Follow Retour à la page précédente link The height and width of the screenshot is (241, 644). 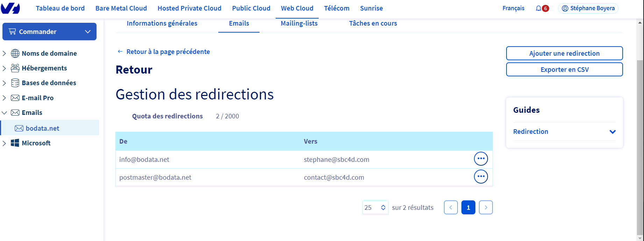168,52
